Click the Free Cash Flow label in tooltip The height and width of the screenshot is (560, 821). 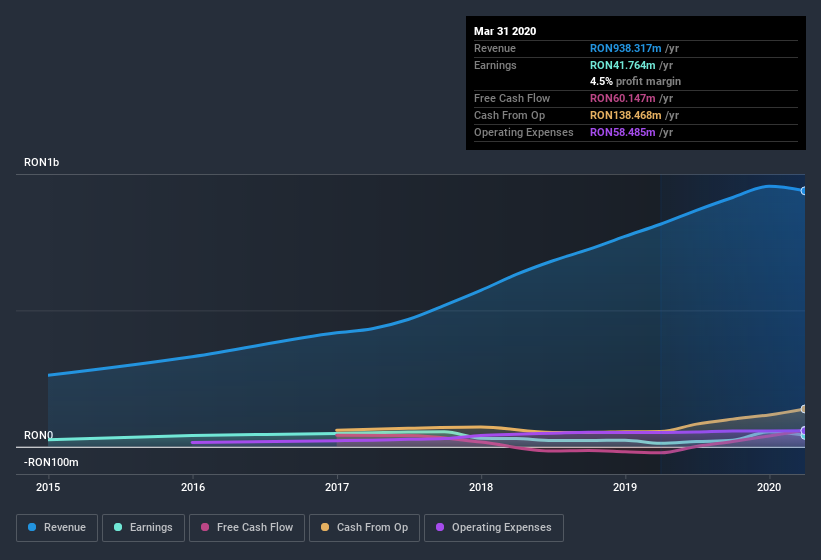(512, 98)
